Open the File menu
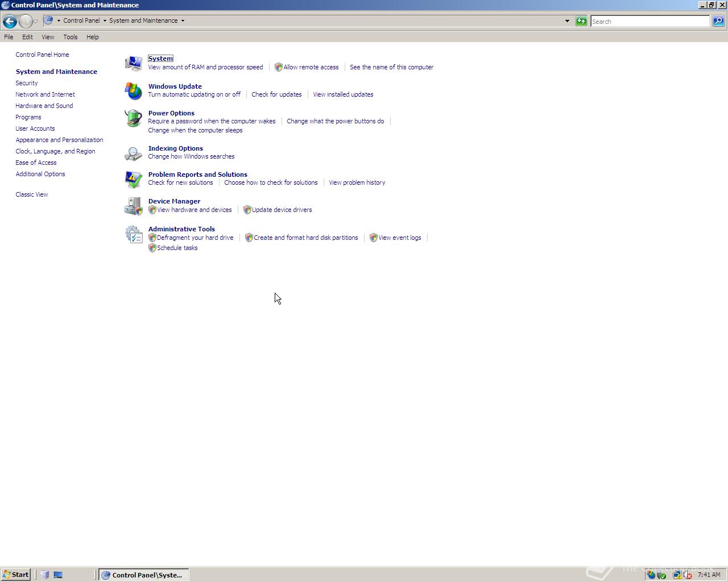Viewport: 728px width, 582px height. click(x=9, y=37)
